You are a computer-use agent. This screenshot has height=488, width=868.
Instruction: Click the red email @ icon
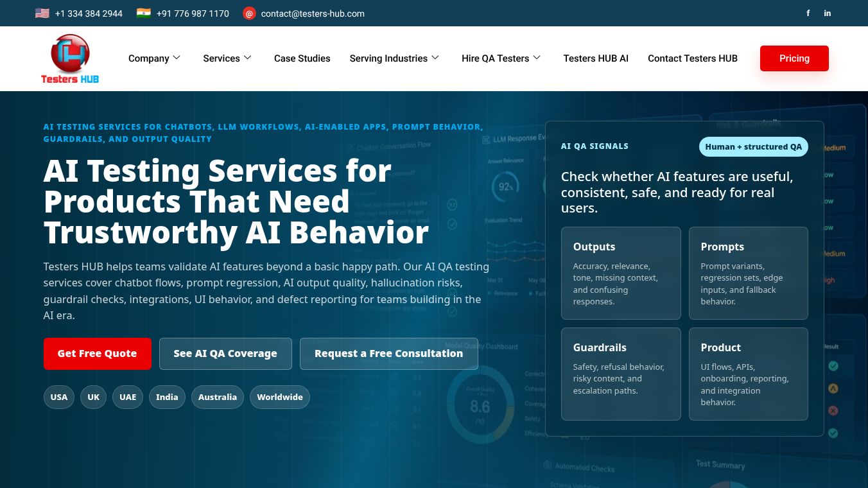pos(249,13)
